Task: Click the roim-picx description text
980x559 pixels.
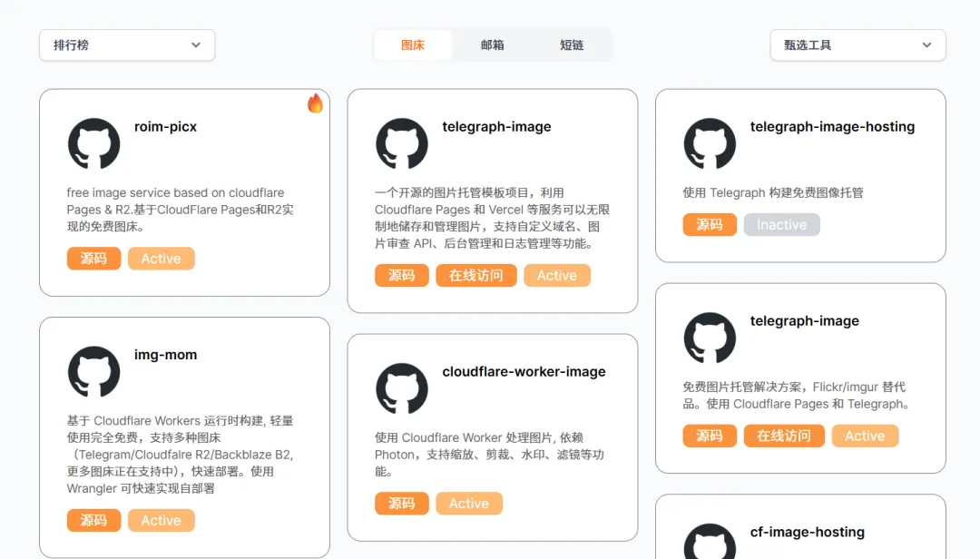Action: pos(180,210)
